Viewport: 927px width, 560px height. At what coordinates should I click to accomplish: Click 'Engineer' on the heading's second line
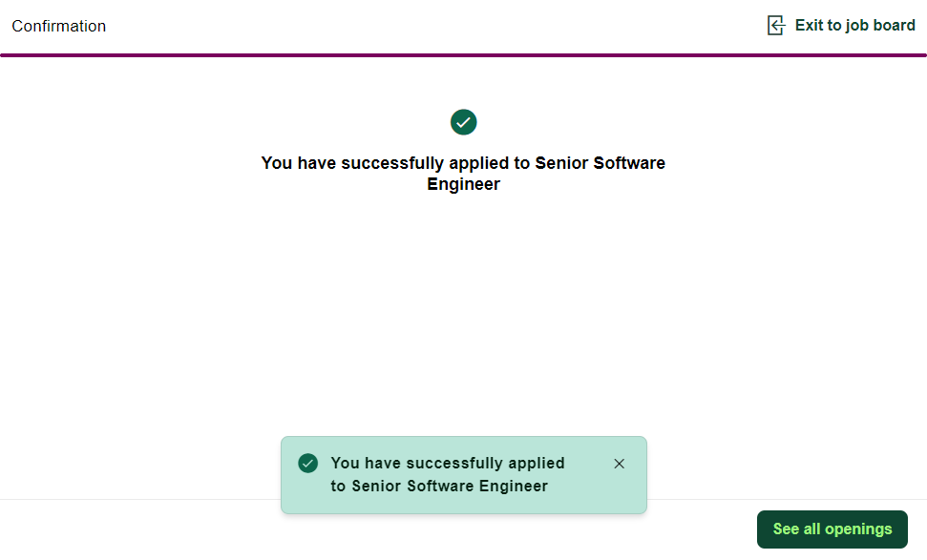click(463, 185)
